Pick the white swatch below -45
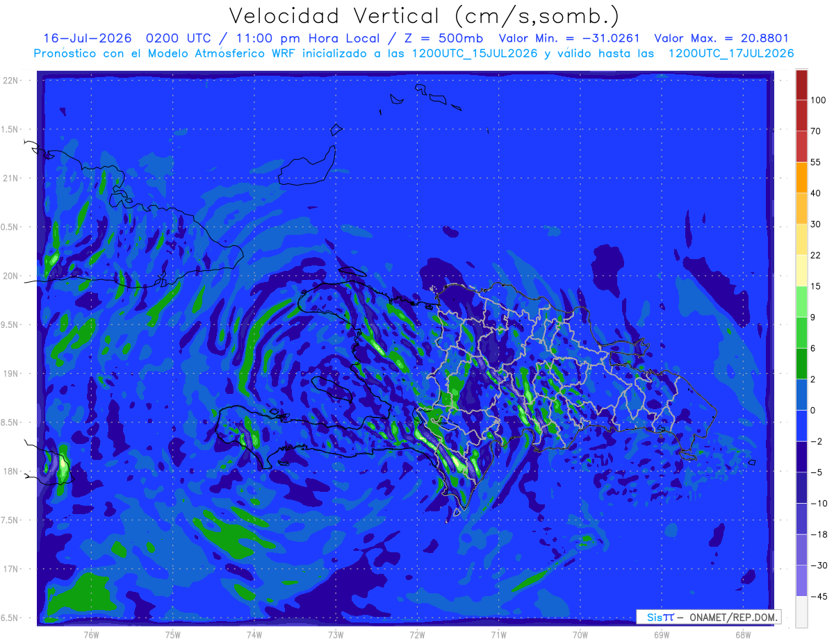 (x=802, y=611)
